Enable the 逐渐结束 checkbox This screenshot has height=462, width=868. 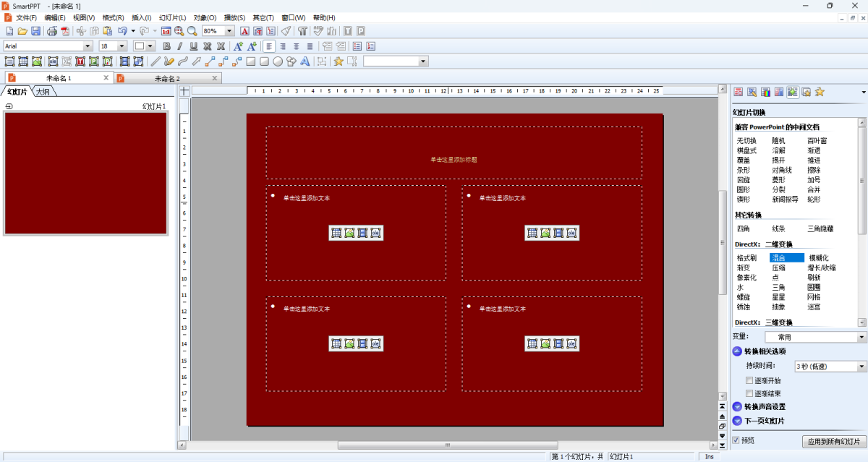coord(749,394)
